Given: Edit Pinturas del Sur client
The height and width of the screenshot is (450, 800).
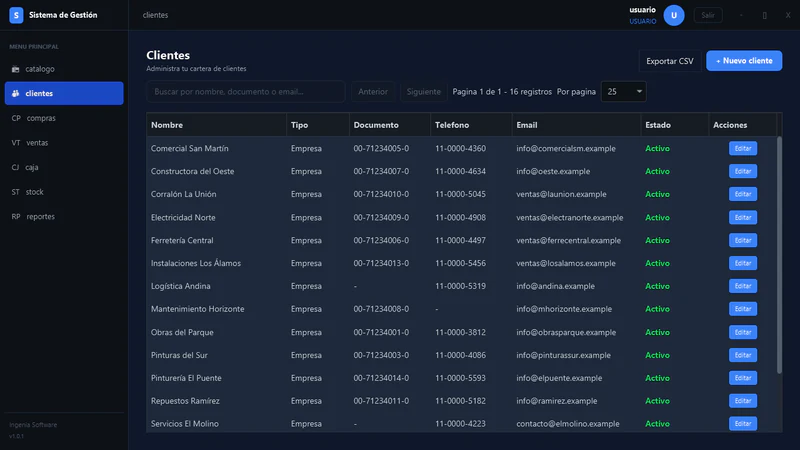Looking at the screenshot, I should click(743, 355).
